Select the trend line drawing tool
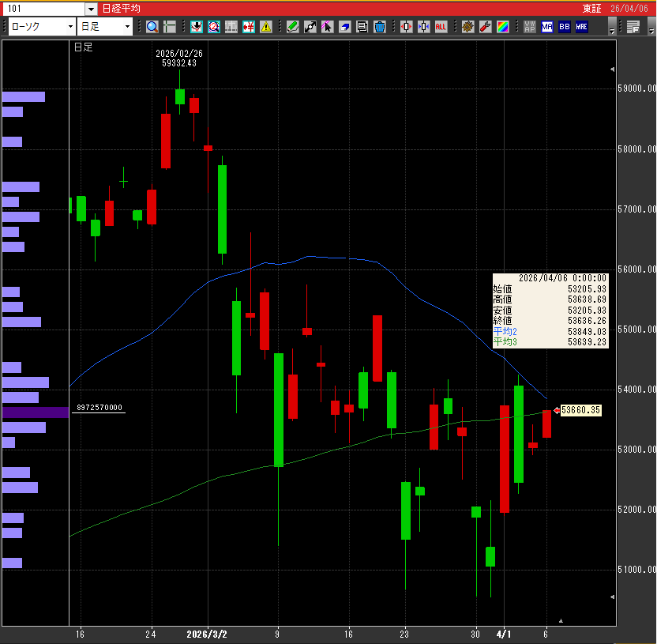The height and width of the screenshot is (644, 657). click(310, 27)
